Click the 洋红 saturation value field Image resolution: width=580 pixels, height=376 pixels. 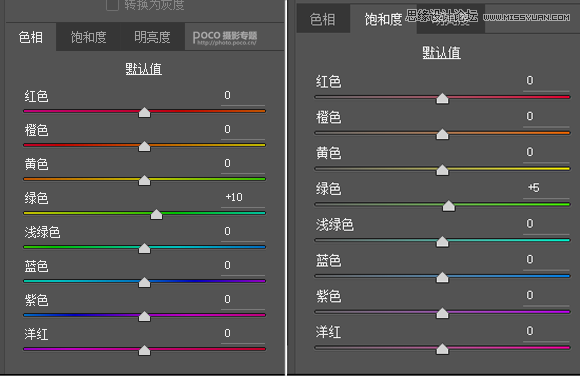click(546, 332)
